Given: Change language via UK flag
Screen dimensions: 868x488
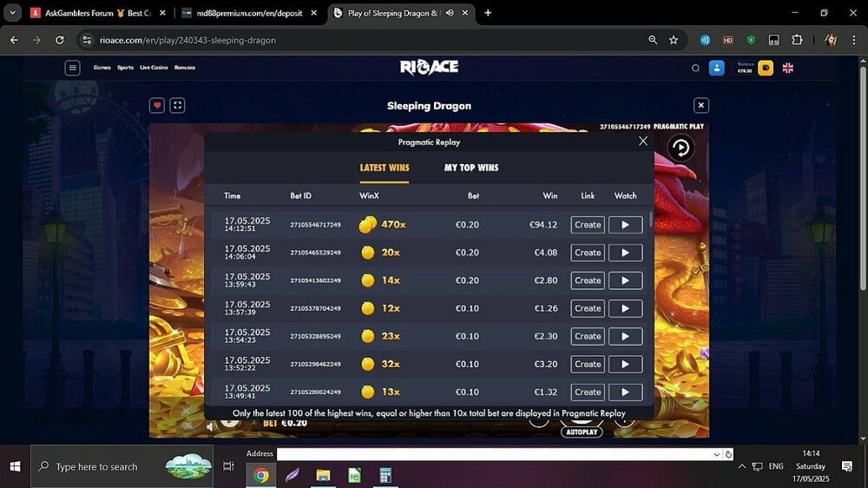Looking at the screenshot, I should click(788, 68).
